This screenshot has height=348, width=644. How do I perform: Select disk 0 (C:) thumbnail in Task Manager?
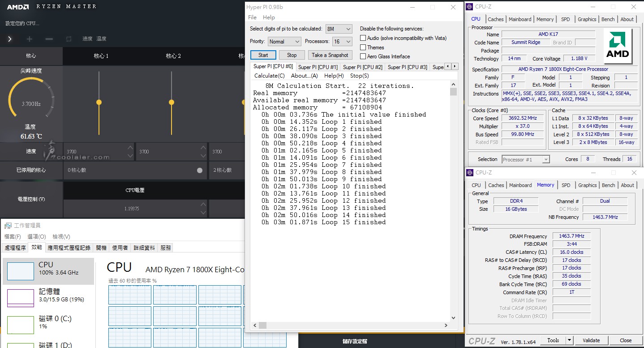coord(21,325)
